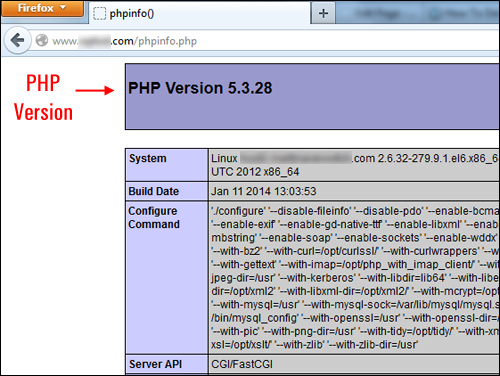
Task: Click the mbstring' '--enable-soap' configure line
Action: [355, 238]
